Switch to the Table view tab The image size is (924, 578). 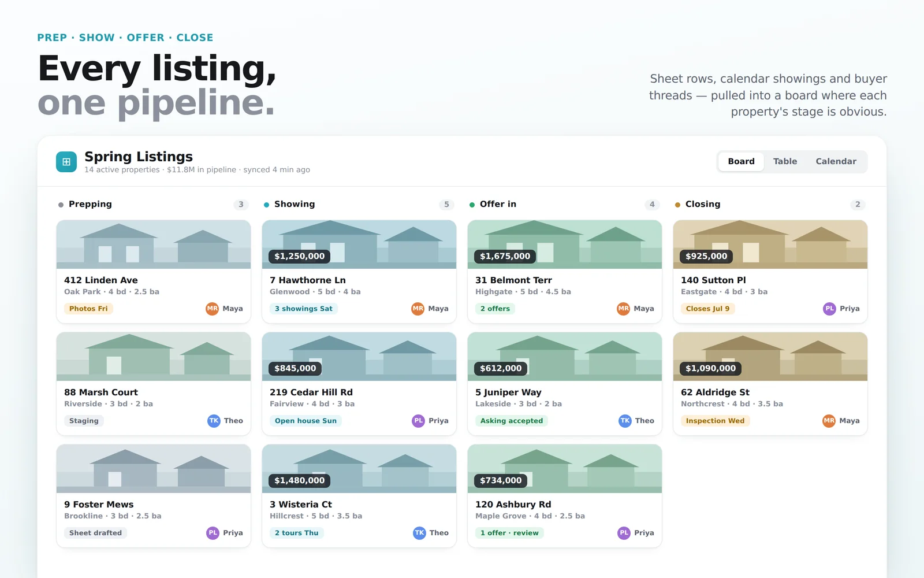(x=785, y=161)
